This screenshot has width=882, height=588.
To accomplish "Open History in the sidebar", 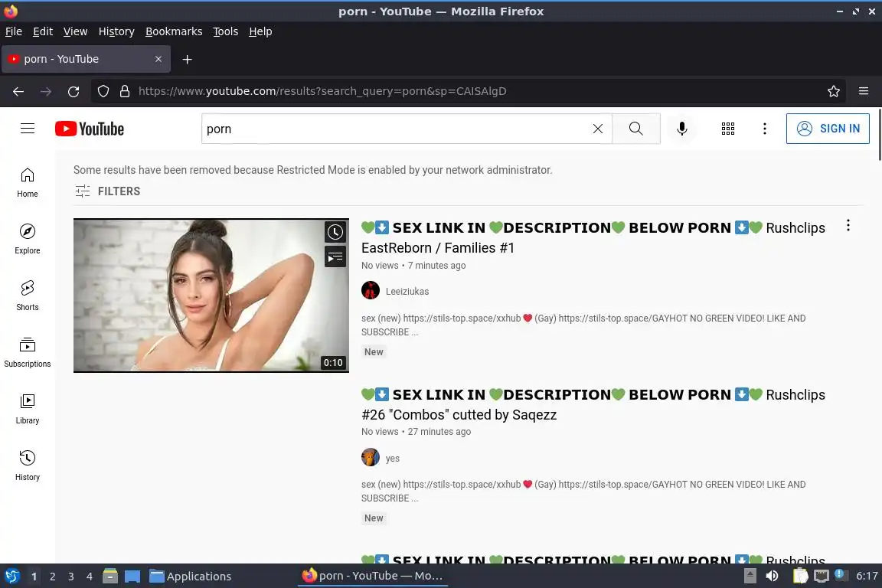I will point(28,465).
